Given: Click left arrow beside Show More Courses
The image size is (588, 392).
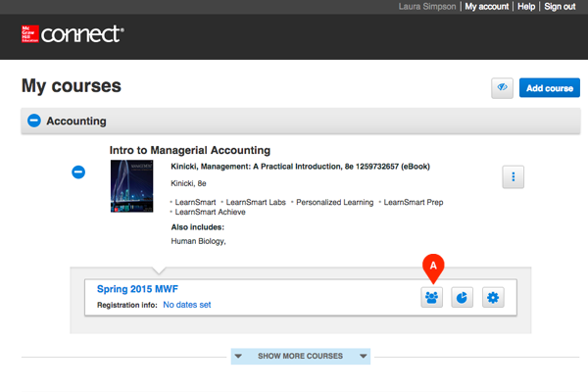Looking at the screenshot, I should (239, 357).
